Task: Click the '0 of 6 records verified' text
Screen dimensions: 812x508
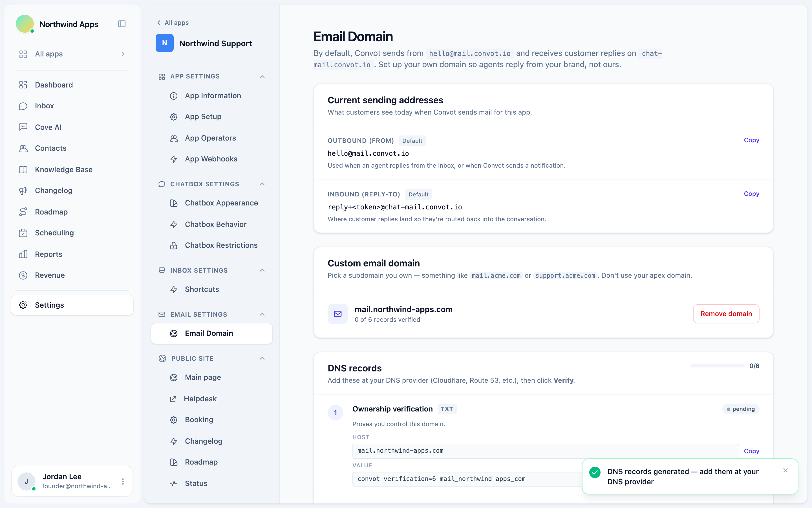Action: coord(387,319)
